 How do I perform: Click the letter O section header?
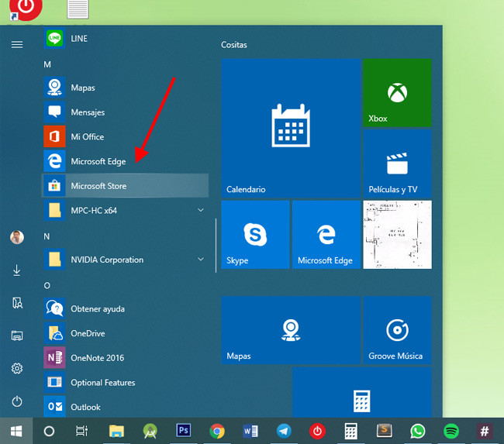(47, 285)
